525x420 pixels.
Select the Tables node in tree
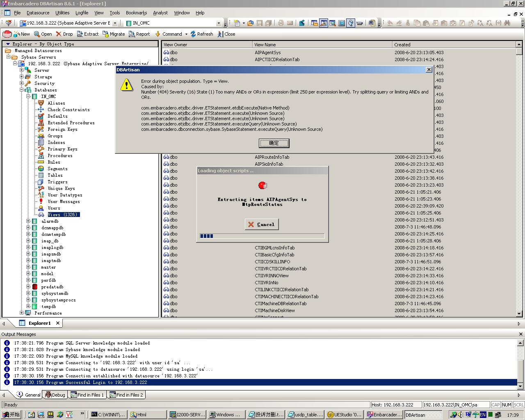tap(55, 175)
